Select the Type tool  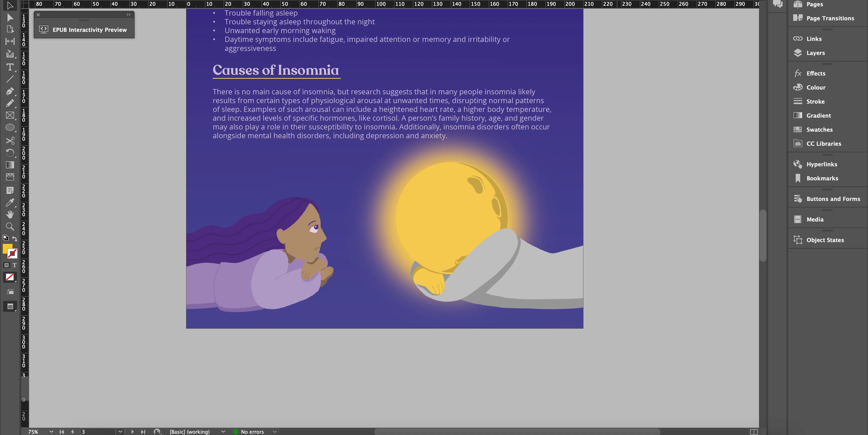tap(10, 67)
